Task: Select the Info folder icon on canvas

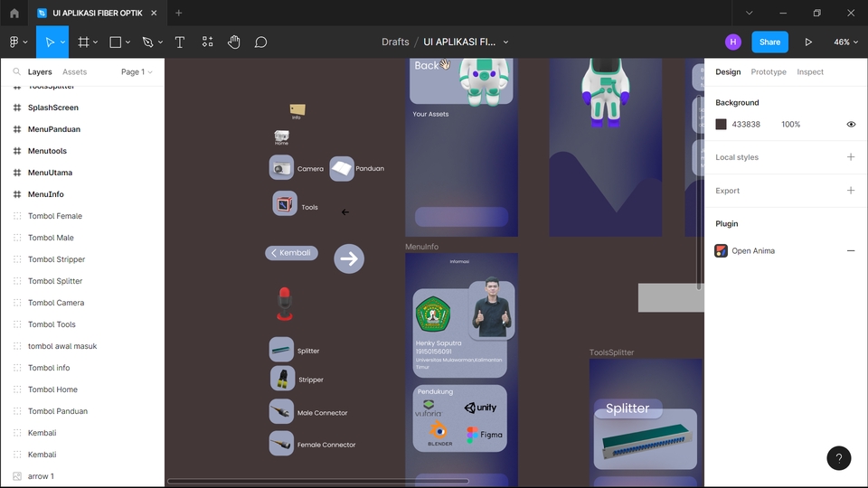Action: click(x=297, y=110)
